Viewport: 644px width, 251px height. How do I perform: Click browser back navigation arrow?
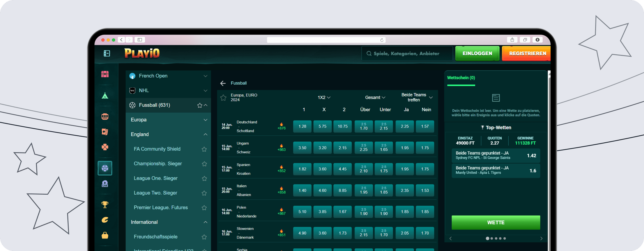[x=121, y=40]
